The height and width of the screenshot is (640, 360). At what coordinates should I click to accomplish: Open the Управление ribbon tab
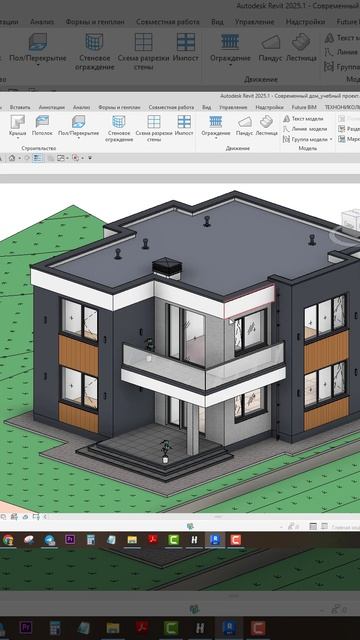[233, 107]
